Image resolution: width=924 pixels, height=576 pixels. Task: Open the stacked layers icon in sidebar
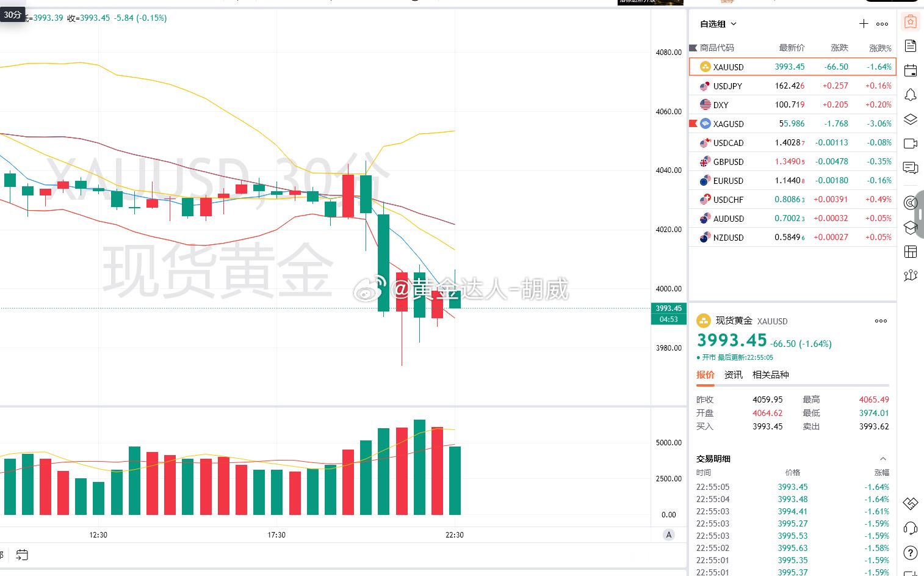pyautogui.click(x=911, y=119)
